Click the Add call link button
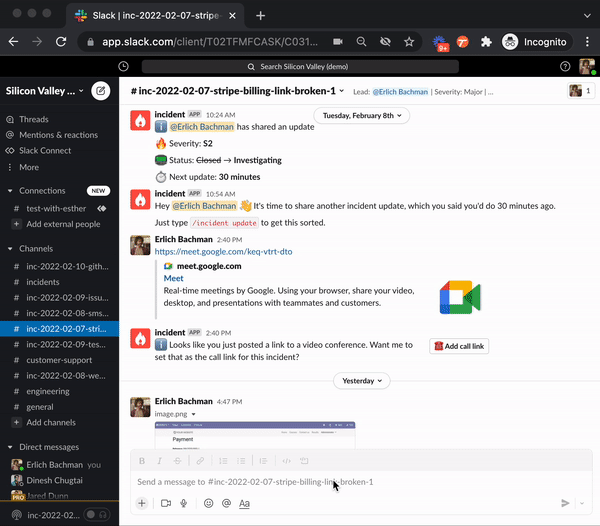This screenshot has height=526, width=600. 459,346
